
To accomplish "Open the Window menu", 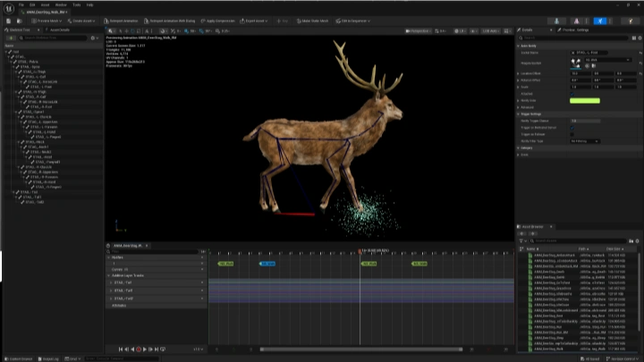I will [x=61, y=5].
